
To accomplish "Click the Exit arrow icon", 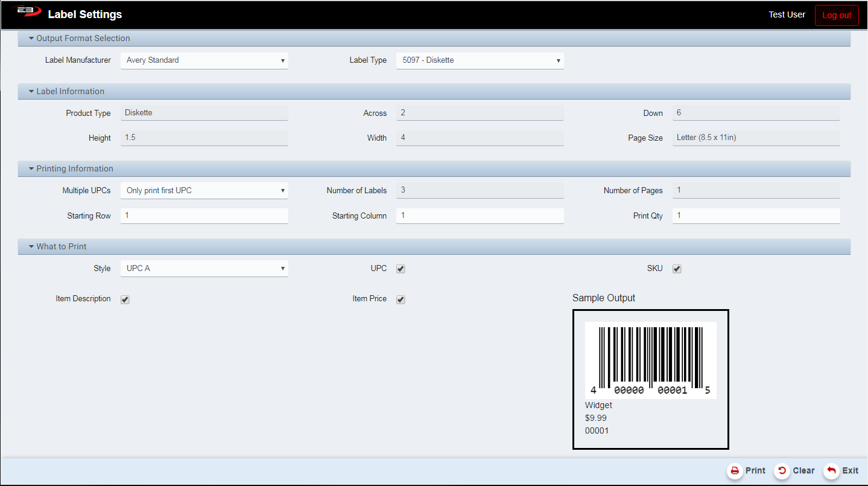I will tap(831, 471).
